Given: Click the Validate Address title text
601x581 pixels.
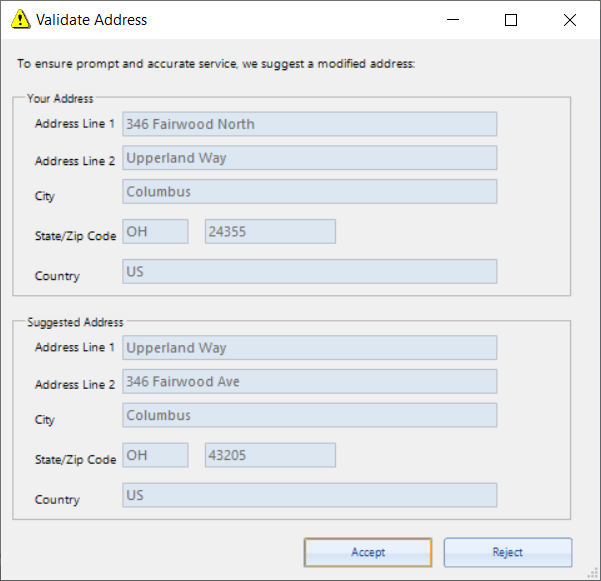Looking at the screenshot, I should click(x=91, y=20).
